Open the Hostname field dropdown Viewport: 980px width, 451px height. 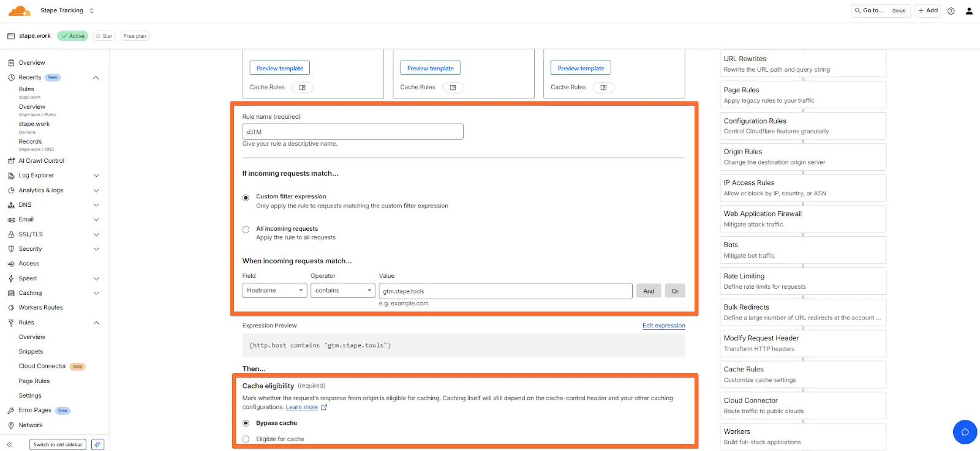pyautogui.click(x=274, y=291)
